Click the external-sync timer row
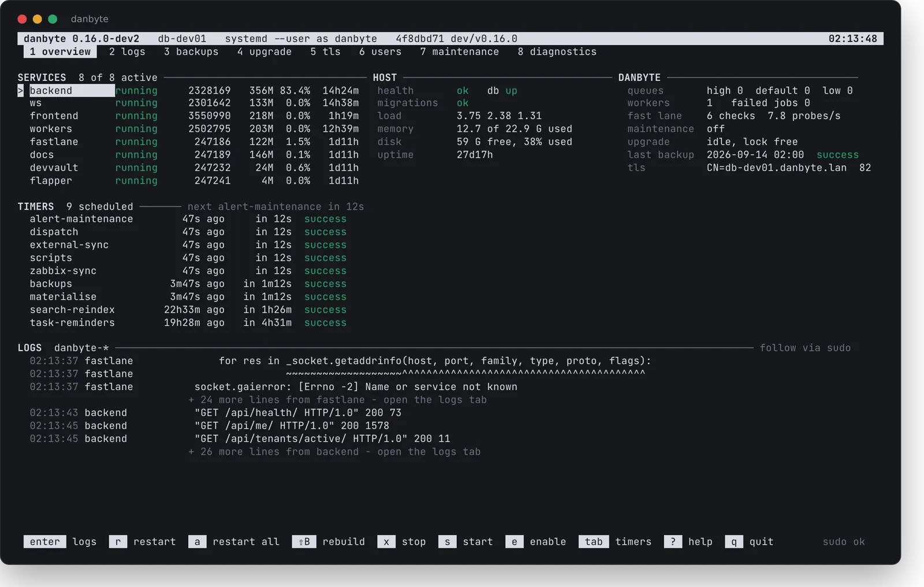924x587 pixels. click(188, 245)
